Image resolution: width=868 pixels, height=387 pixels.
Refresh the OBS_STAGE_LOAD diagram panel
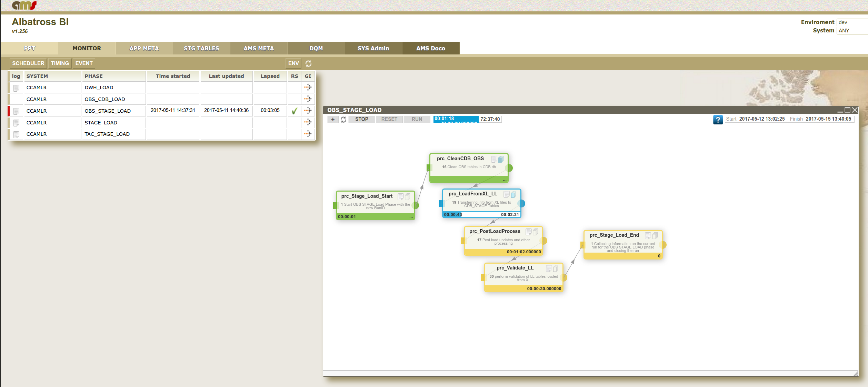pos(343,120)
